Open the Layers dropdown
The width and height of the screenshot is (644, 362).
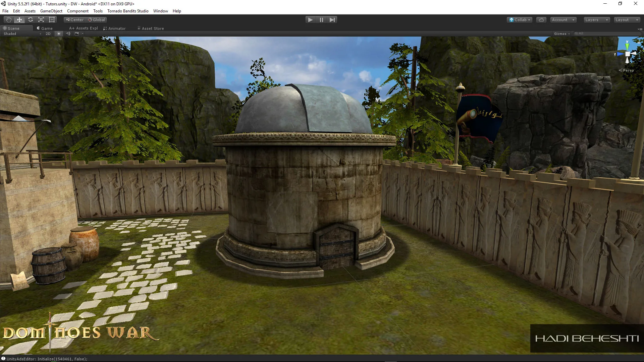click(x=596, y=20)
